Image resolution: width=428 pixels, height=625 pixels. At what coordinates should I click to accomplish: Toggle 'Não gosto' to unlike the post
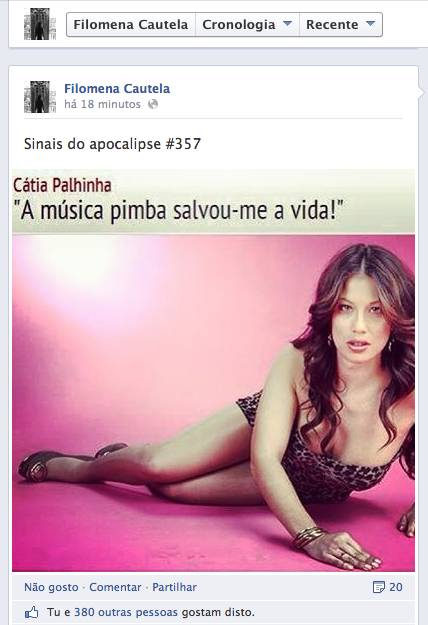pyautogui.click(x=51, y=587)
